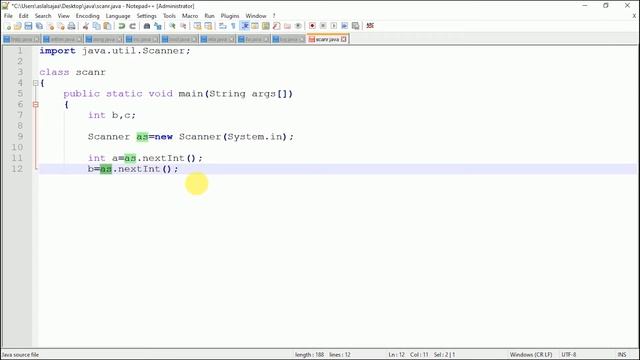Open the Encoding menu
The height and width of the screenshot is (360, 640).
87,16
